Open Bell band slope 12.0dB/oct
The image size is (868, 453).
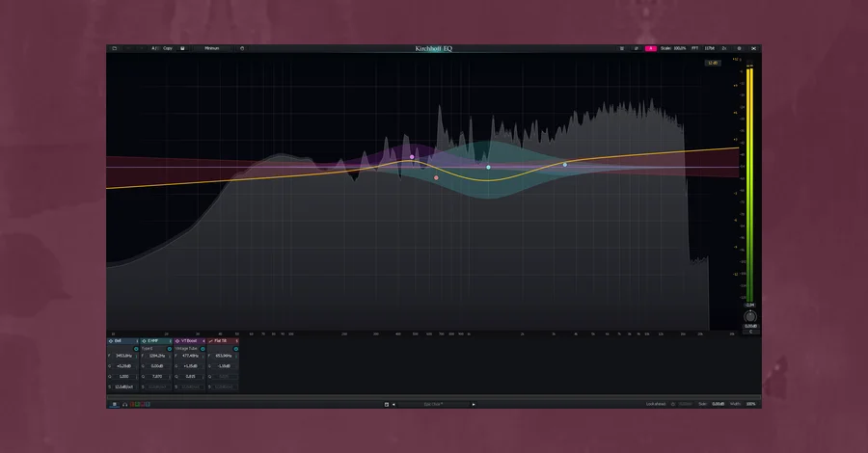point(124,386)
